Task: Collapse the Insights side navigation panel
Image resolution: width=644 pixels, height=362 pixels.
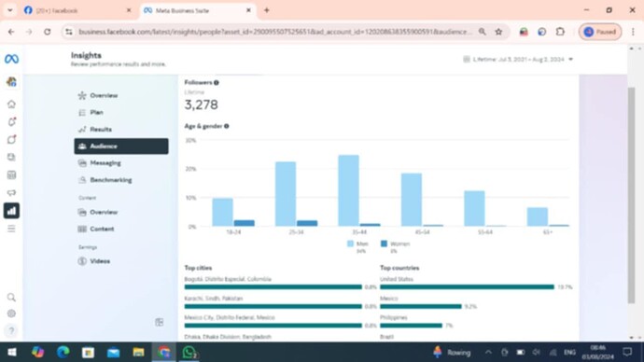Action: pyautogui.click(x=160, y=322)
